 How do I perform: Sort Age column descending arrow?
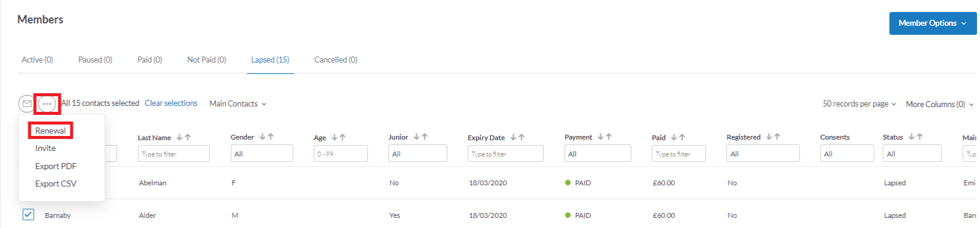(x=335, y=137)
